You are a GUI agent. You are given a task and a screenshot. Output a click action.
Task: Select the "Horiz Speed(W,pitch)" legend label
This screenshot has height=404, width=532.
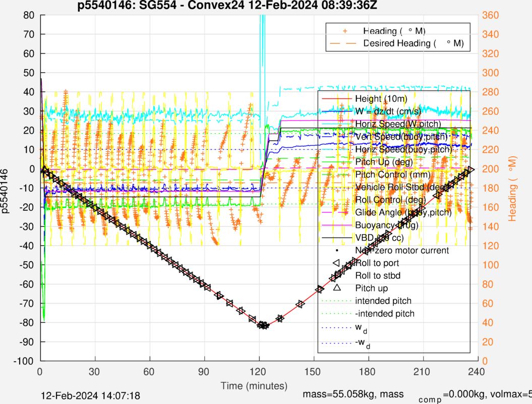click(x=398, y=124)
